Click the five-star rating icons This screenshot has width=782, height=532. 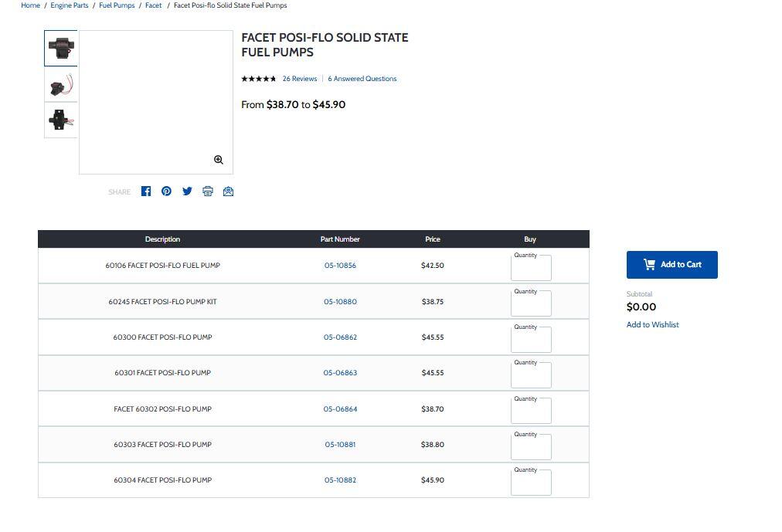(258, 79)
